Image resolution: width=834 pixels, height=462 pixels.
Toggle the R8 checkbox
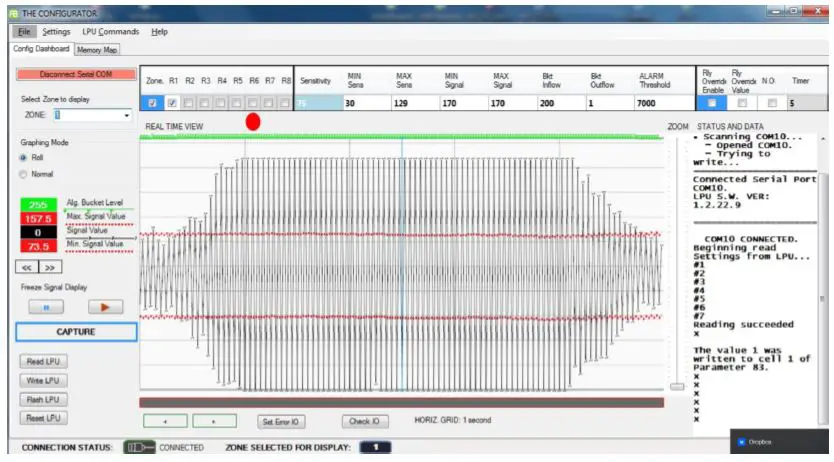coord(285,103)
